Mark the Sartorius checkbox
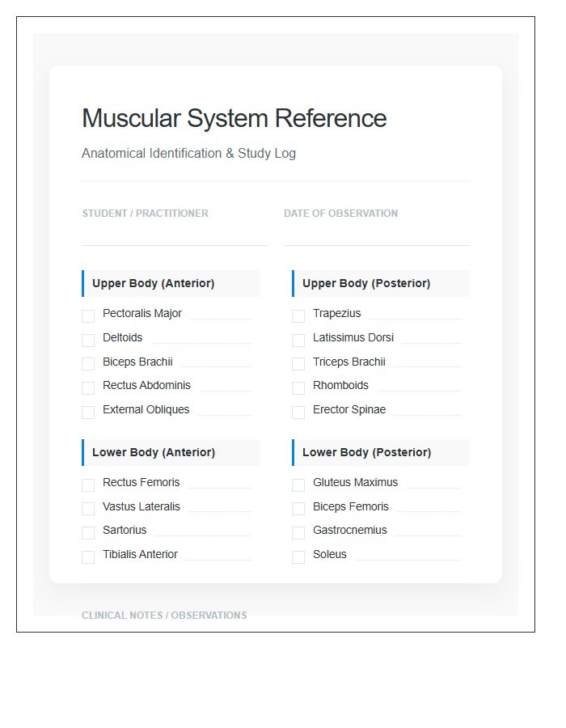The image size is (566, 728). [88, 533]
